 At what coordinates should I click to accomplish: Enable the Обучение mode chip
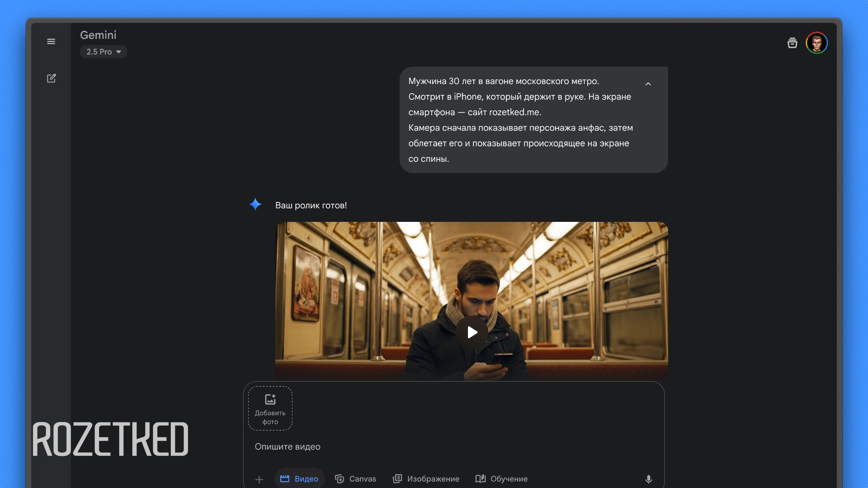(x=502, y=479)
